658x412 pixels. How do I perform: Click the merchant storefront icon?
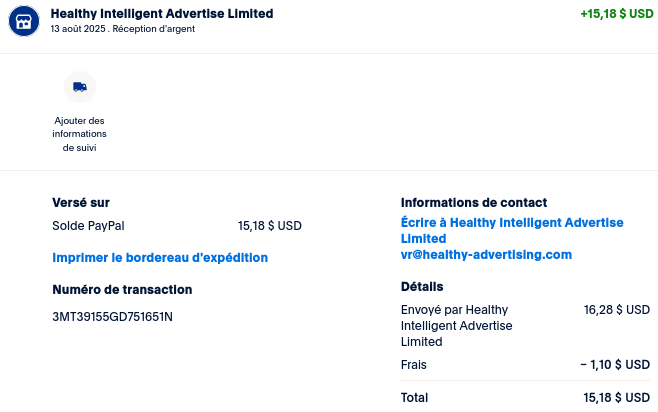click(24, 21)
